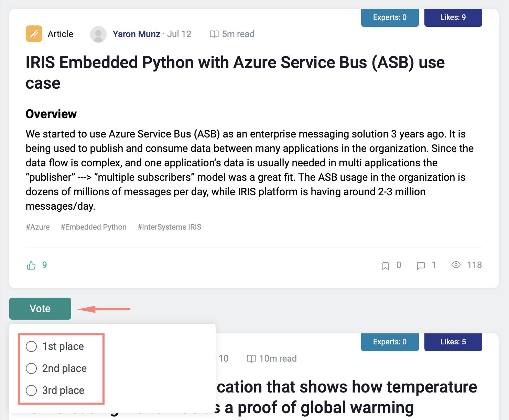This screenshot has height=420, width=509.
Task: Bookmark the Azure Service Bus article
Action: 386,265
